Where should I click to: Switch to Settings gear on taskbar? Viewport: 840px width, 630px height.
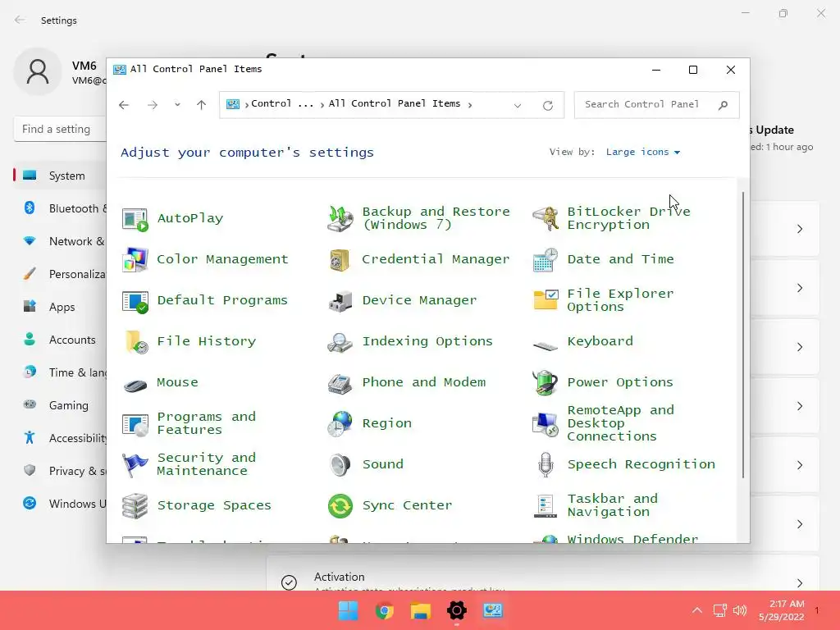tap(456, 610)
